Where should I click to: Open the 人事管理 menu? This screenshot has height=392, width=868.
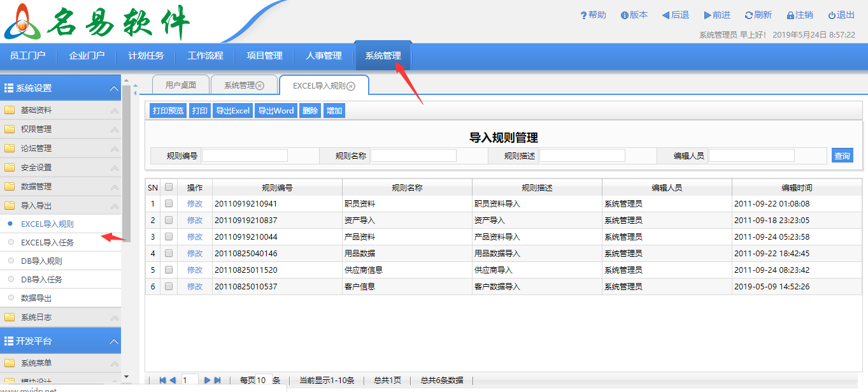(327, 56)
